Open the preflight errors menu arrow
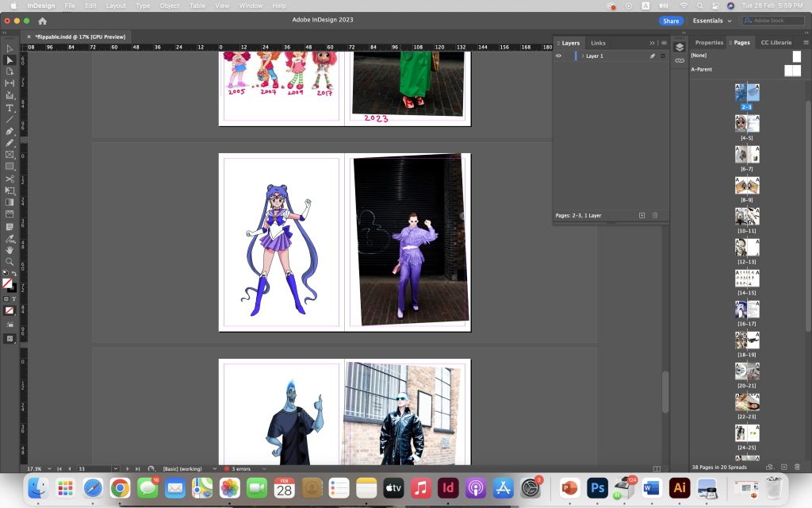 click(264, 468)
